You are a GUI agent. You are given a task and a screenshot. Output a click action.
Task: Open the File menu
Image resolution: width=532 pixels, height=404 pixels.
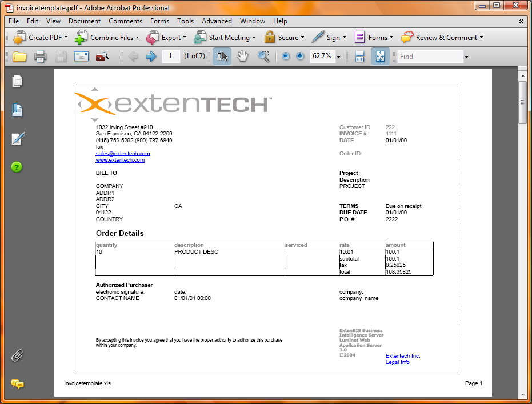click(x=14, y=21)
